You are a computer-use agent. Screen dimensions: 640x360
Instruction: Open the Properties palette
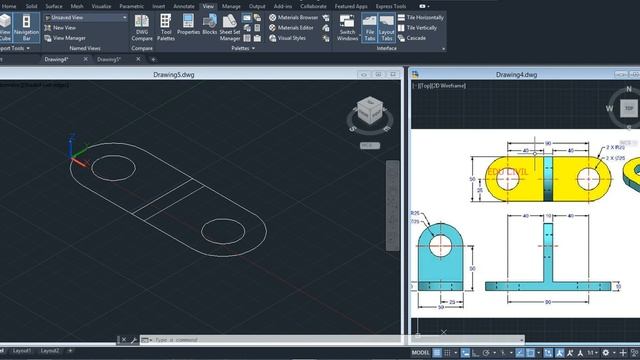[x=188, y=24]
